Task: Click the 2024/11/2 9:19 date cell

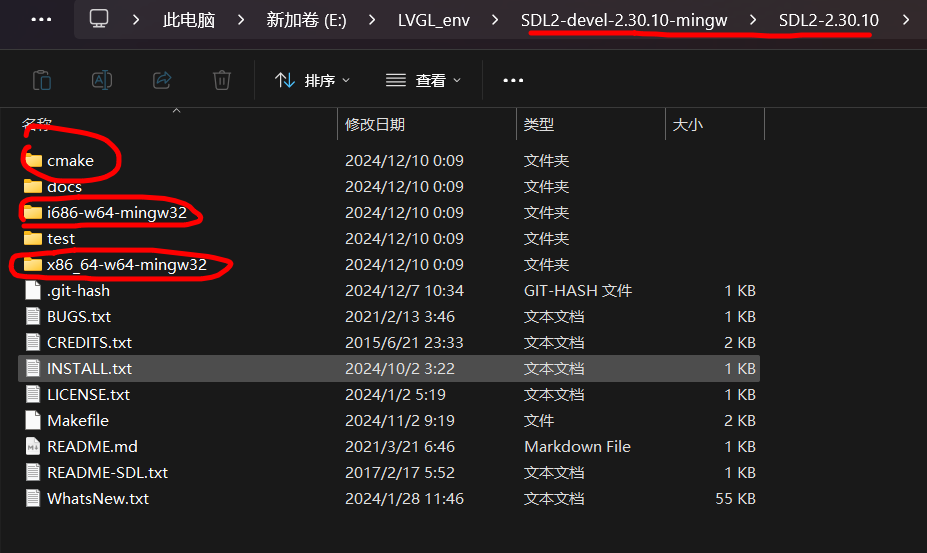Action: pos(400,421)
